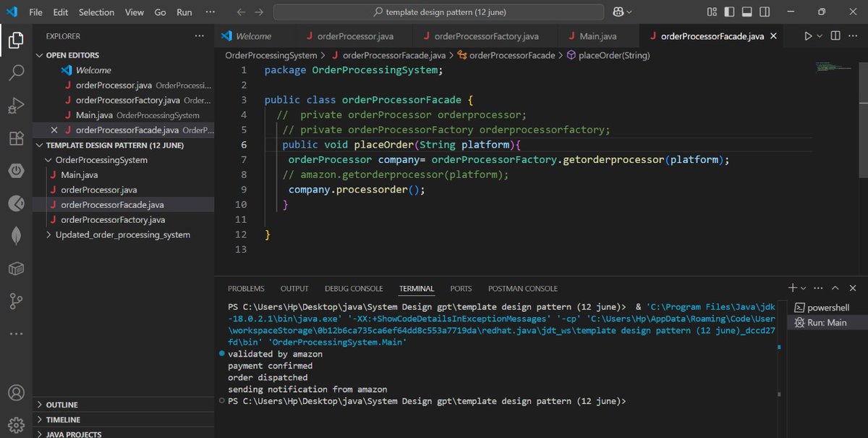Switch to the Ports panel tab
Viewport: 868px width, 438px height.
pyautogui.click(x=461, y=288)
